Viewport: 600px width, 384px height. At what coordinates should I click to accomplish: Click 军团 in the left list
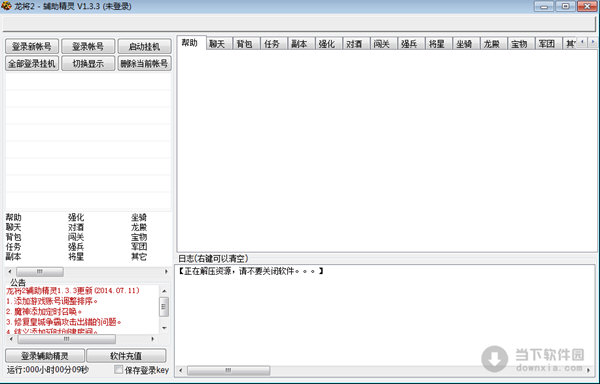(139, 247)
